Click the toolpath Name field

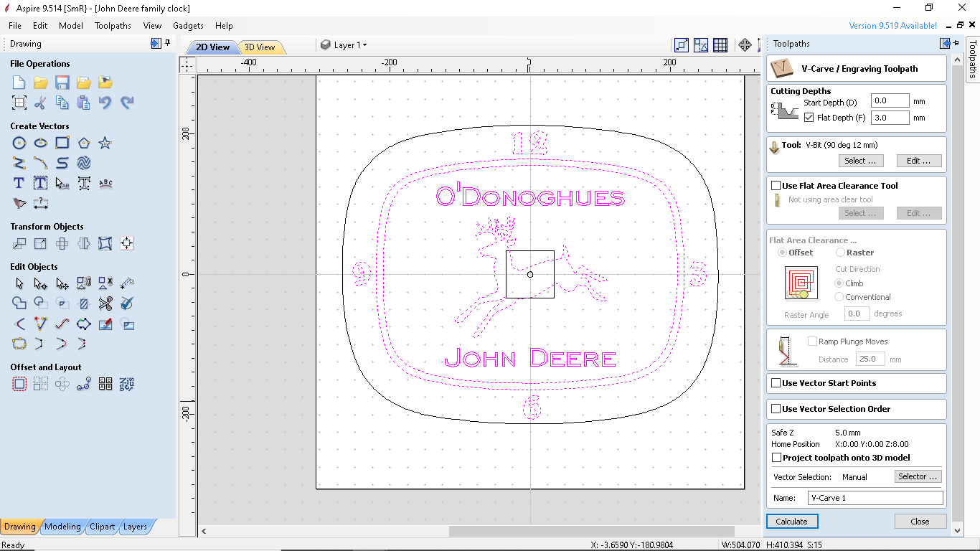click(875, 498)
